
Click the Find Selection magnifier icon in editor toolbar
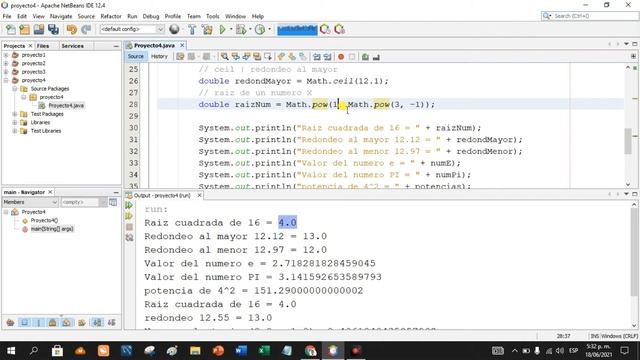coord(224,57)
